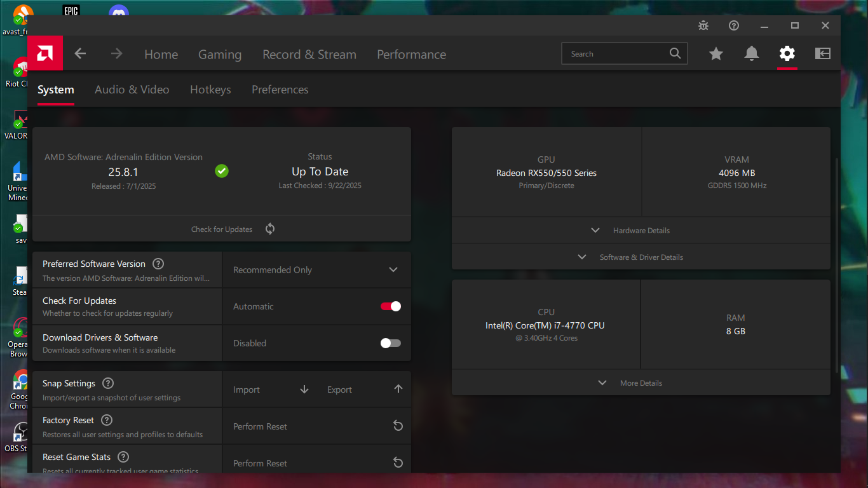The height and width of the screenshot is (488, 868).
Task: Open help icon for Snap Settings
Action: pos(108,383)
